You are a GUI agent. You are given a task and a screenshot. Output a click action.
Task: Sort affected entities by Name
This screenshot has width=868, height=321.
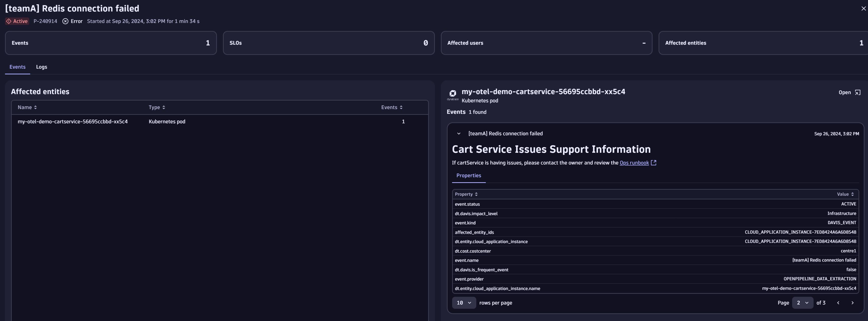coord(27,107)
